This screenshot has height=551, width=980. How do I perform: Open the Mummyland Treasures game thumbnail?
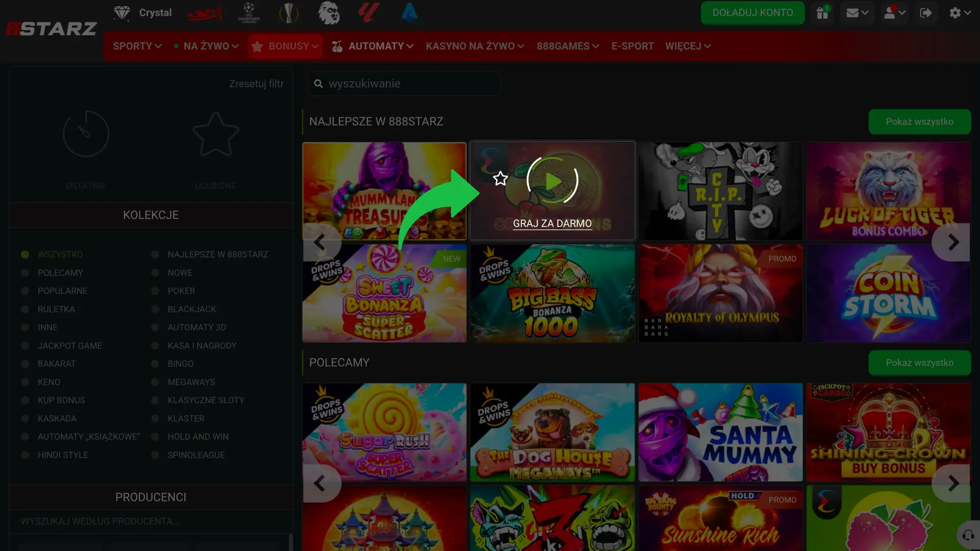point(384,191)
